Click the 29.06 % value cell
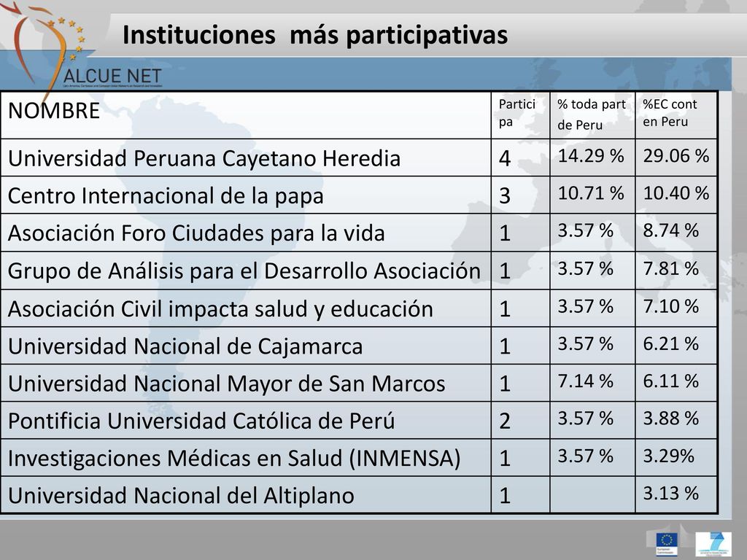747x560 pixels. (676, 157)
